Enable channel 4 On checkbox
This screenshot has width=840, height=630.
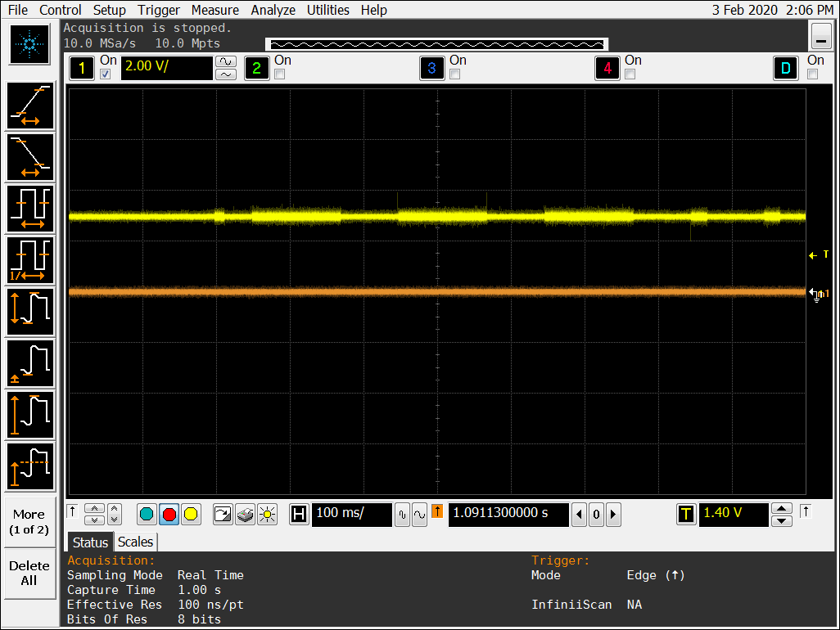coord(630,74)
